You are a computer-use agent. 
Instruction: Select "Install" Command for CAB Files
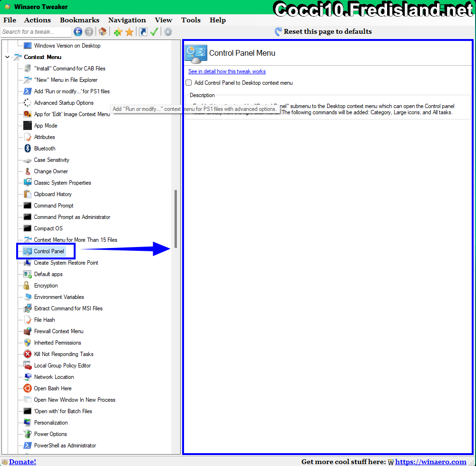point(70,69)
